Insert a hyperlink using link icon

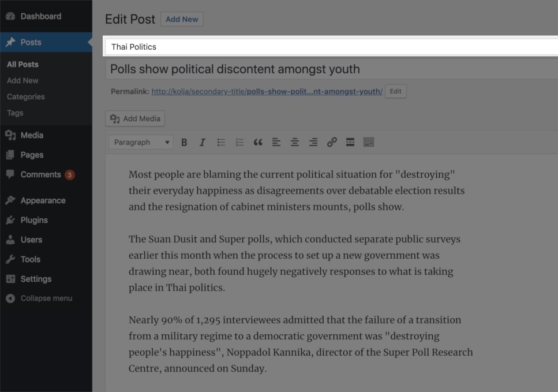coord(332,143)
